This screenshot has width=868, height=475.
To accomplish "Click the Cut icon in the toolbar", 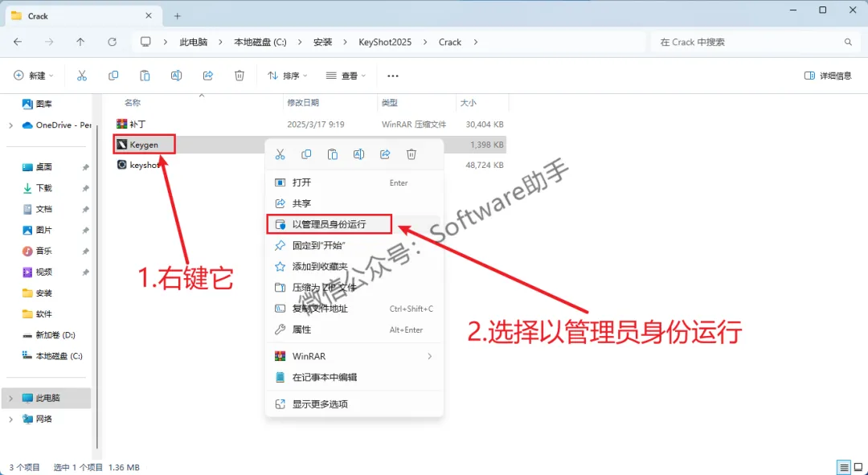I will pyautogui.click(x=82, y=76).
